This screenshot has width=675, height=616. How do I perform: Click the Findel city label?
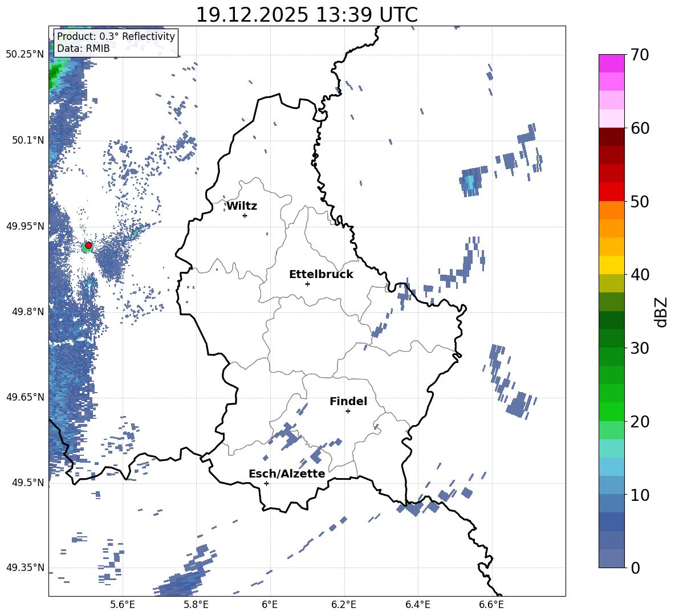[348, 401]
